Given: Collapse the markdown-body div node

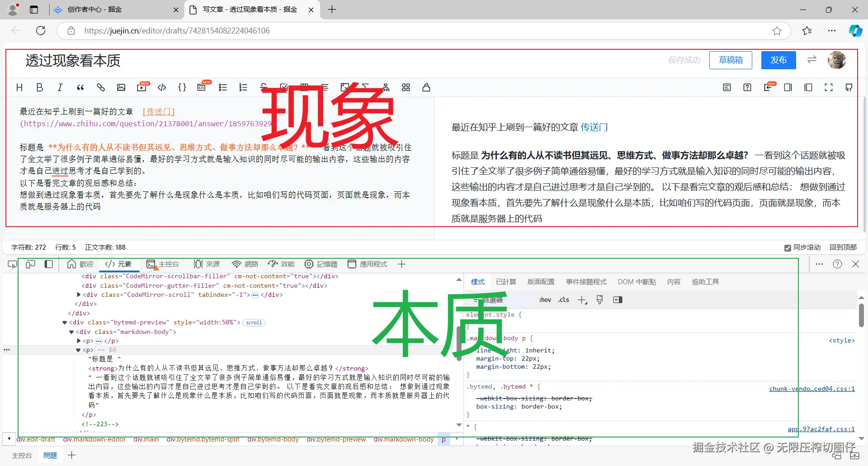Looking at the screenshot, I should (x=71, y=332).
